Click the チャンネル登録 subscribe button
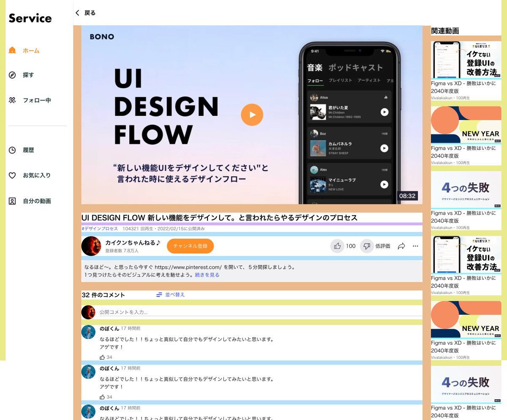 pos(190,246)
